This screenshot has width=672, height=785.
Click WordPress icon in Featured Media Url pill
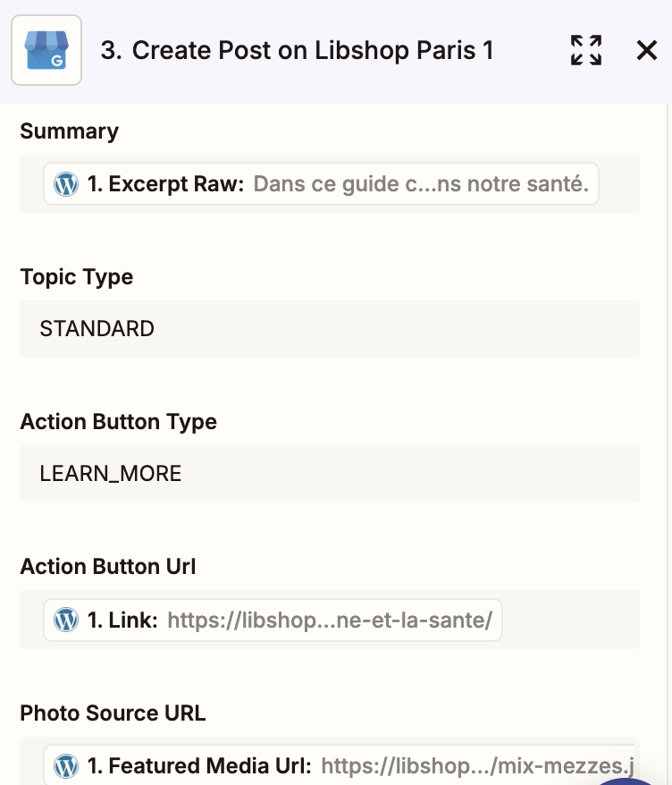(x=66, y=765)
